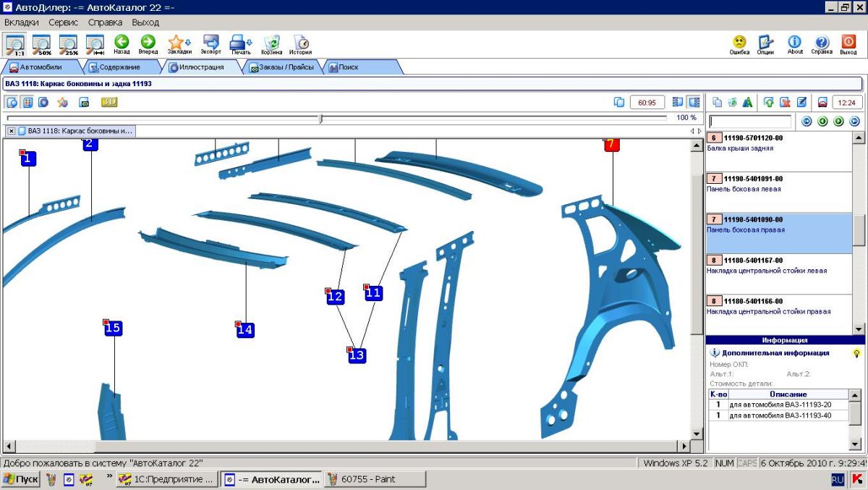Open the Вкладки menu
Viewport: 868px width, 490px height.
coord(22,22)
